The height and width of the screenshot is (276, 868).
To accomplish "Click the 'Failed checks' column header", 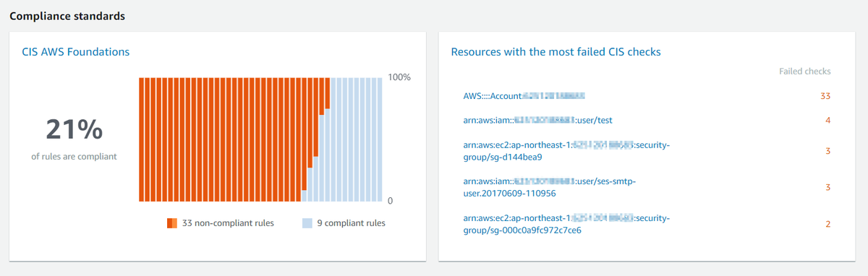I will coord(804,72).
